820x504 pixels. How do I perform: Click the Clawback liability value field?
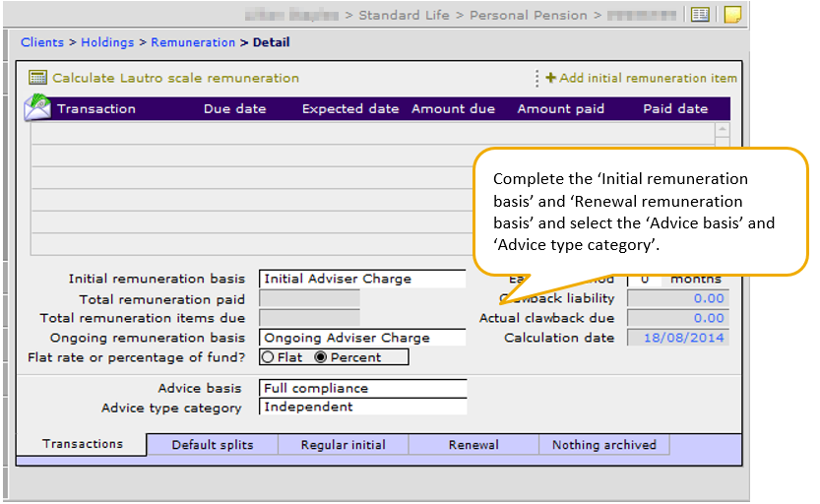[677, 298]
